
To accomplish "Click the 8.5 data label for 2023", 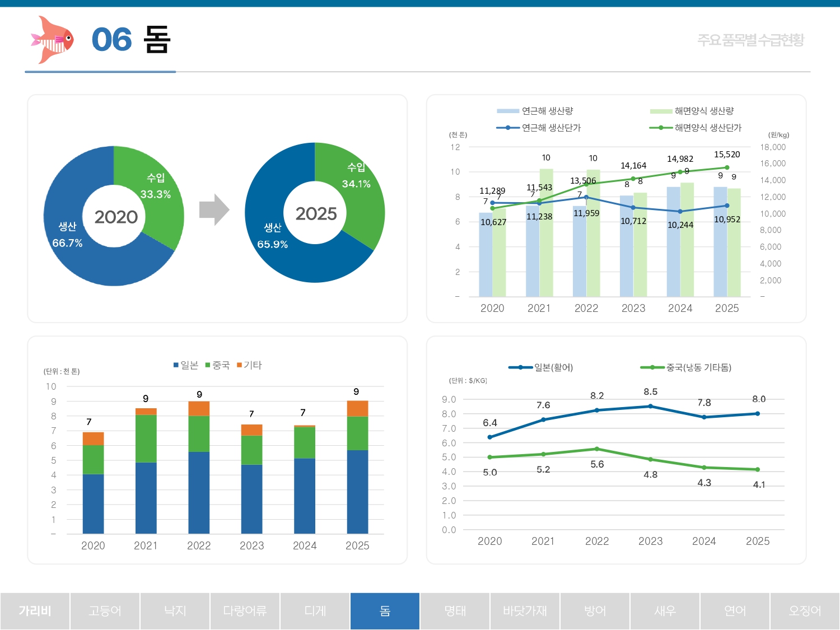I will (651, 391).
